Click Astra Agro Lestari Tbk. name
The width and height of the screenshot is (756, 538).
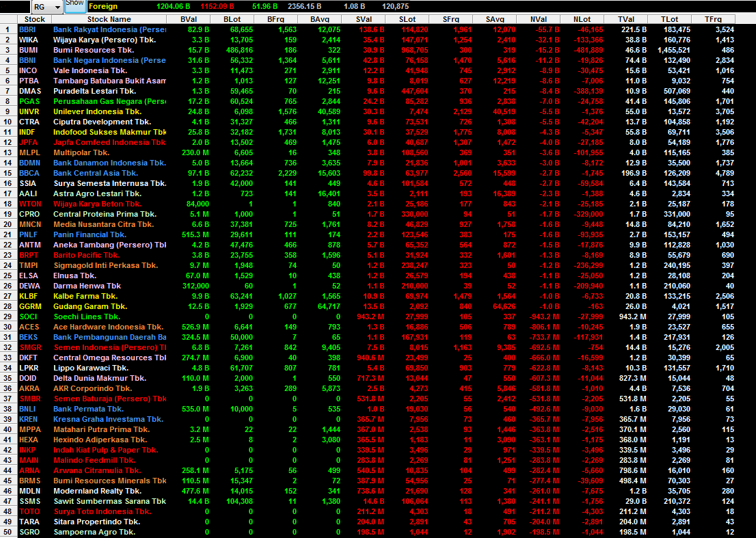pyautogui.click(x=97, y=193)
